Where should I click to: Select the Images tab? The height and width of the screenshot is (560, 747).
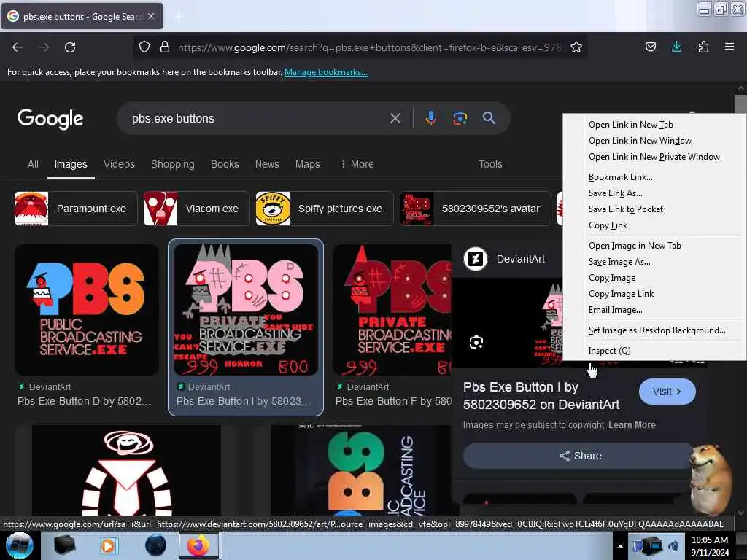[x=71, y=164]
